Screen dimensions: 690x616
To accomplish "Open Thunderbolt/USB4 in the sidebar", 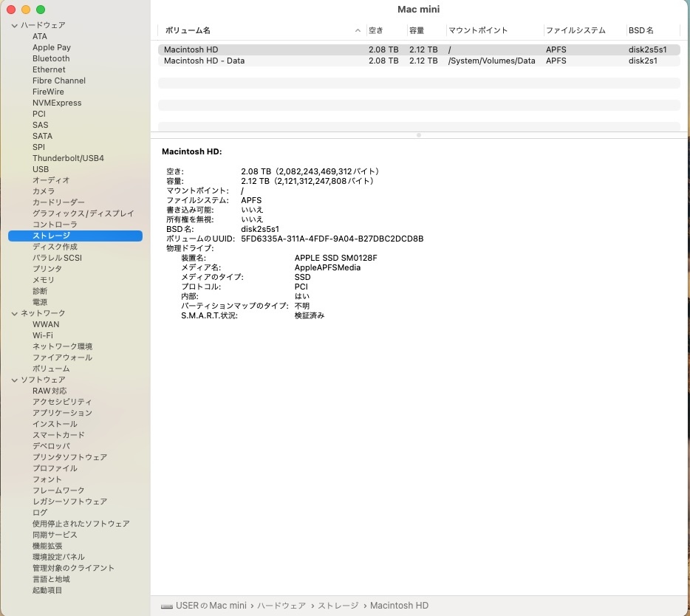I will pos(68,158).
